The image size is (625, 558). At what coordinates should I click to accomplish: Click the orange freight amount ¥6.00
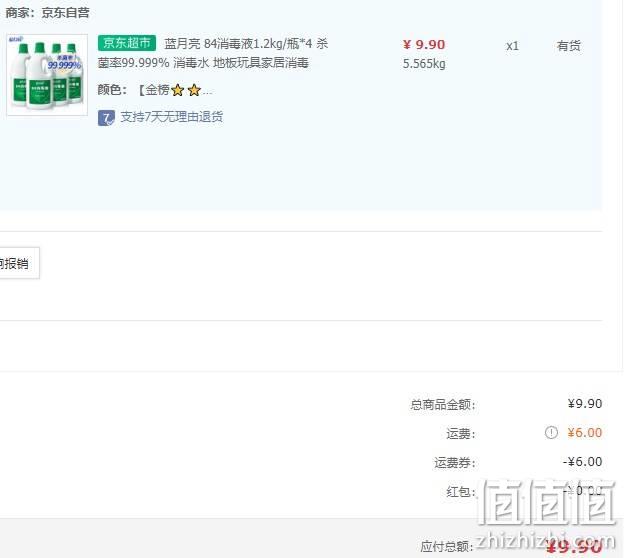click(585, 432)
